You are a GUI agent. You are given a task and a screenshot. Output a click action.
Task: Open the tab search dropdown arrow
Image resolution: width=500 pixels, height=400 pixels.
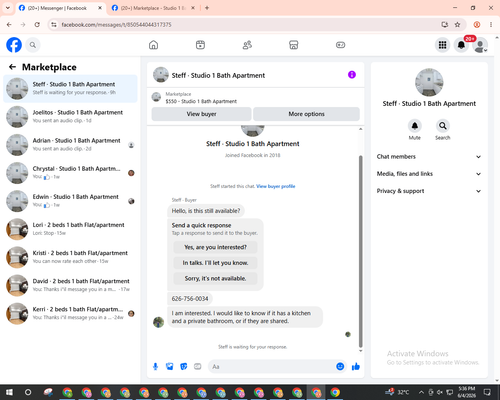[8, 8]
